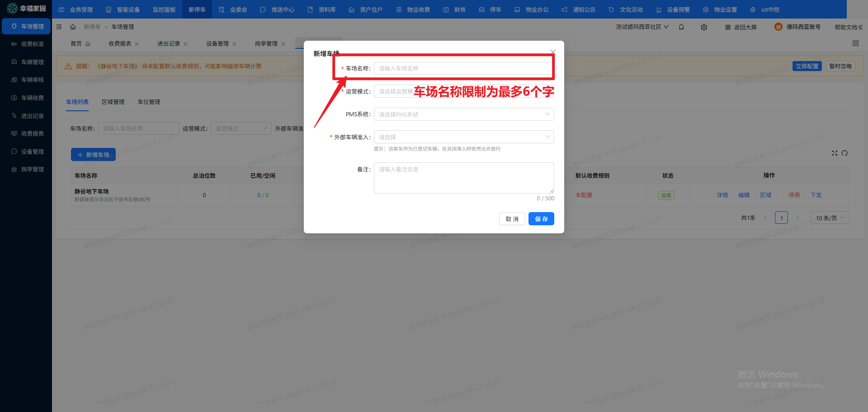
Task: Open 车辆审核 in the left sidebar
Action: click(x=33, y=80)
